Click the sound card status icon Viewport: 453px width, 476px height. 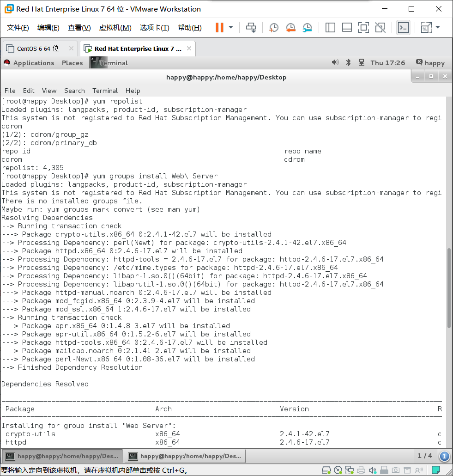coord(373,470)
